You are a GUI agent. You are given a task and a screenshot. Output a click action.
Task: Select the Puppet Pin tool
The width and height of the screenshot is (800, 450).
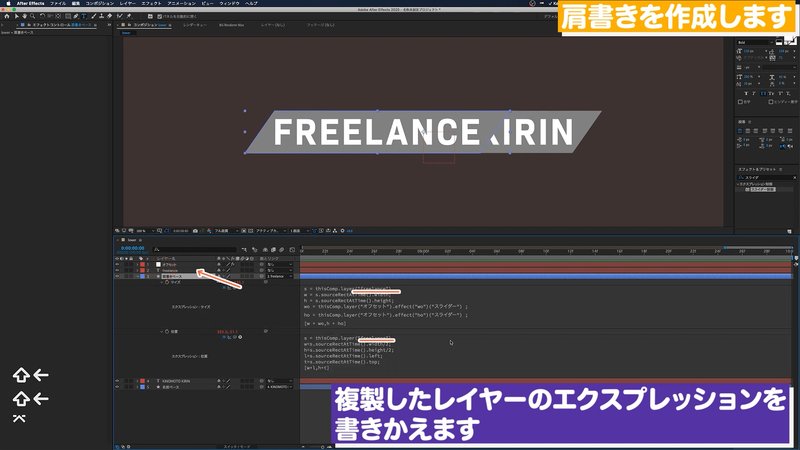coord(129,16)
